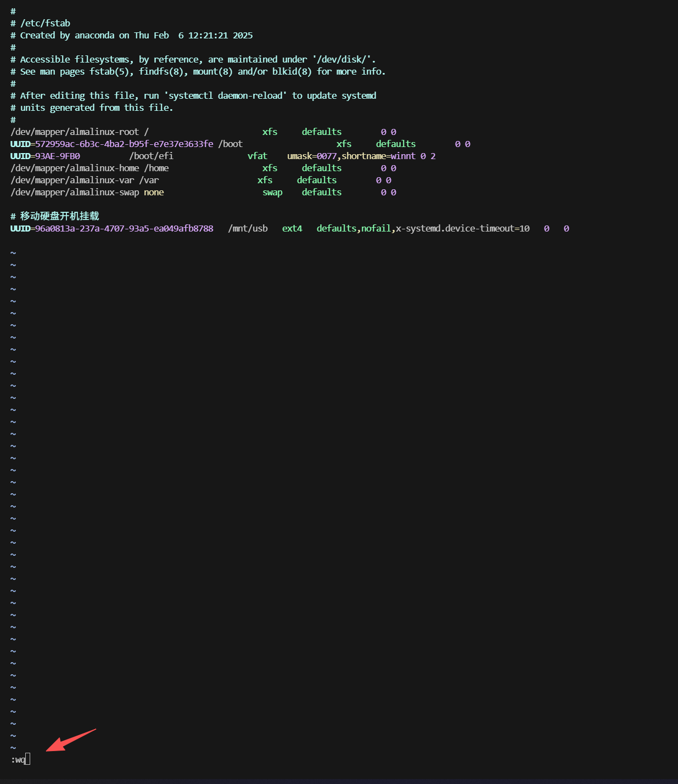
Task: Click the swap filesystem type text
Action: (272, 192)
